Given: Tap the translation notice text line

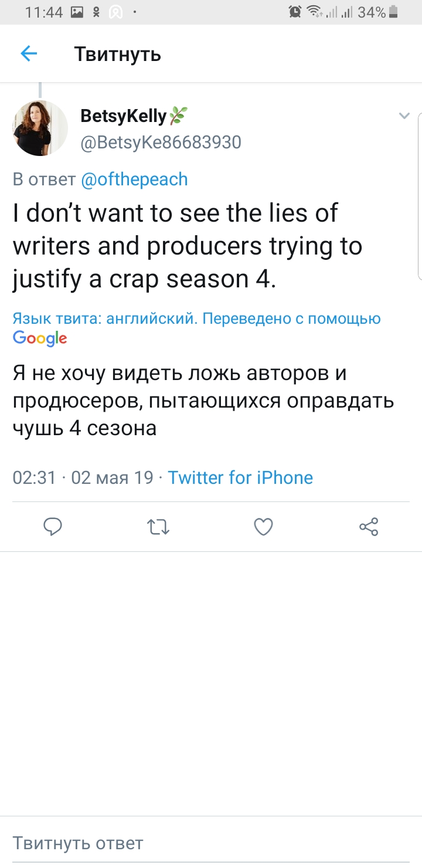Looking at the screenshot, I should [197, 318].
